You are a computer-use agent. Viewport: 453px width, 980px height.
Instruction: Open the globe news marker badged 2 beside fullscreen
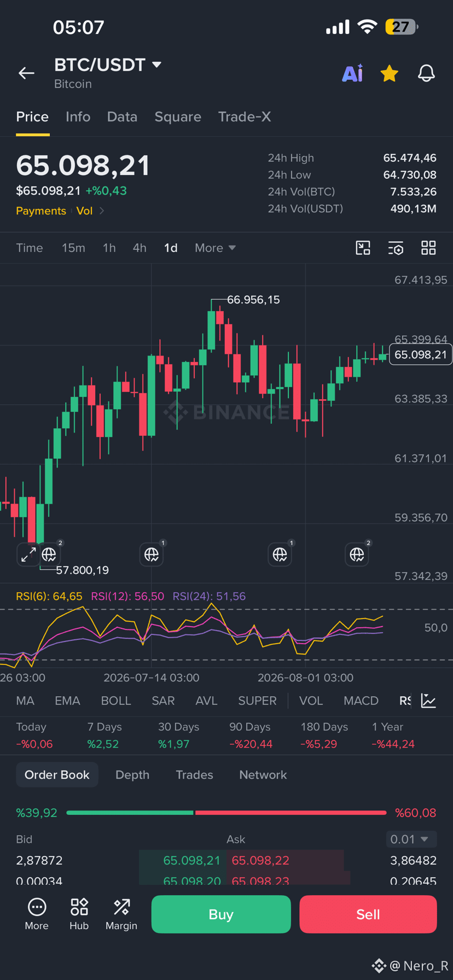[x=49, y=555]
